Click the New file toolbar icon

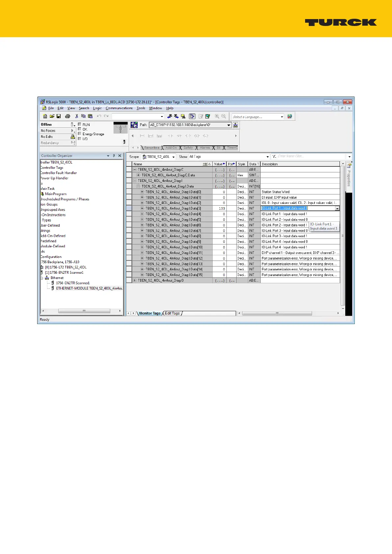45,116
